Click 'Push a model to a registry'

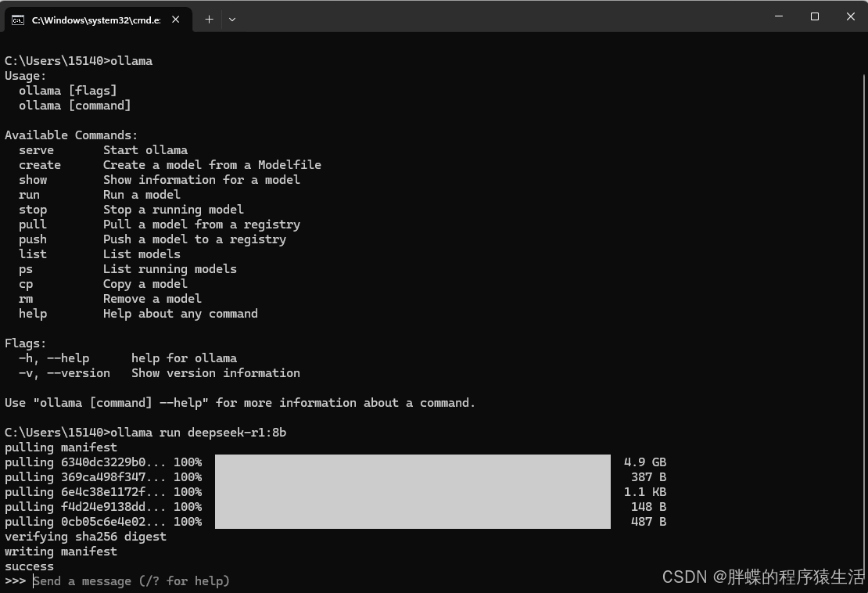(x=195, y=239)
